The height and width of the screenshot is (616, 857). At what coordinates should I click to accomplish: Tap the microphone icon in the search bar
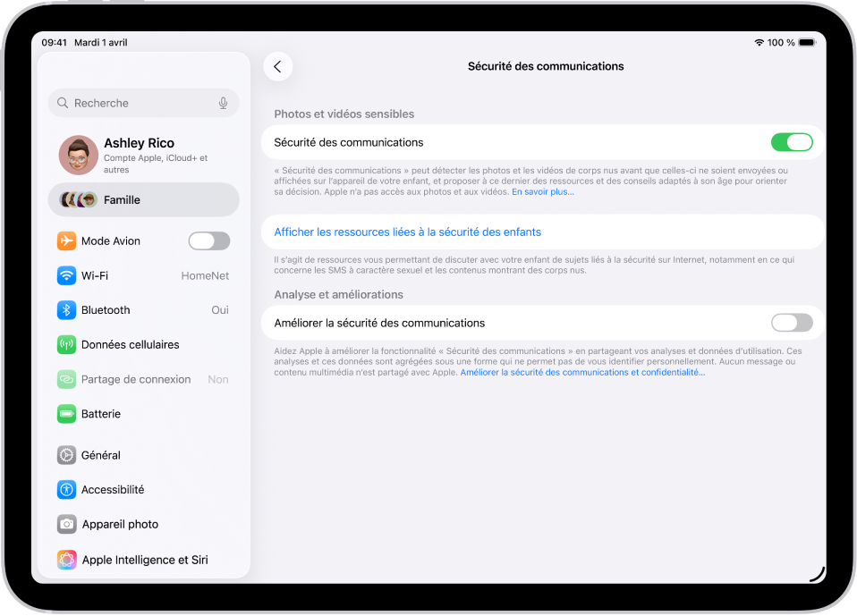[x=222, y=103]
